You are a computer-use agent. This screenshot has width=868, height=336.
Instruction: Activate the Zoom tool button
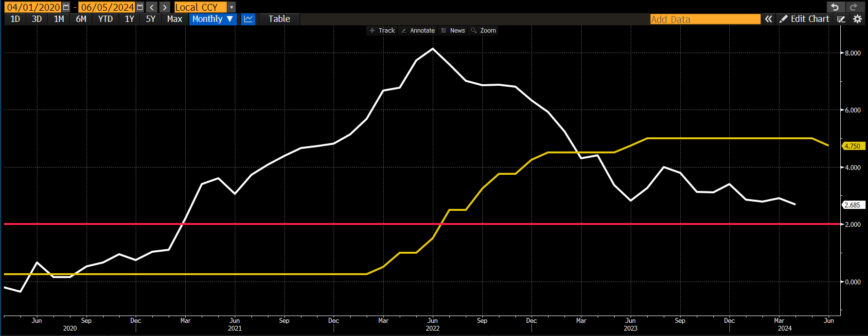tap(483, 30)
